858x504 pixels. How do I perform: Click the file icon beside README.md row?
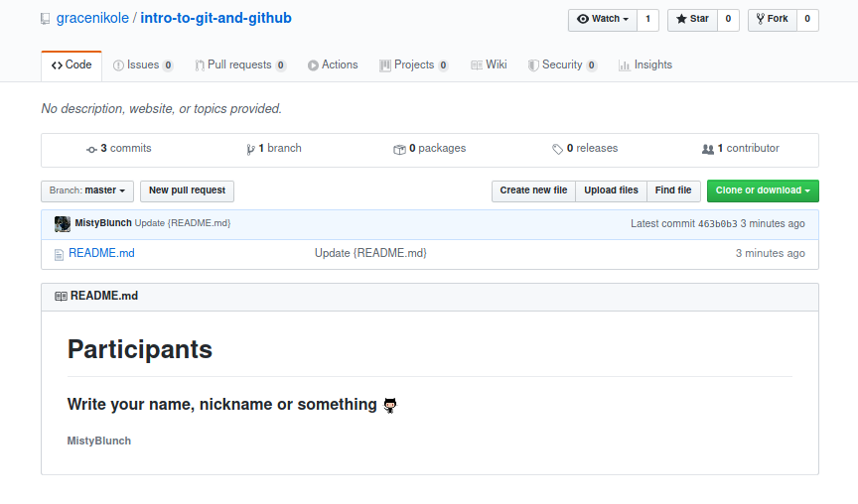pos(60,255)
